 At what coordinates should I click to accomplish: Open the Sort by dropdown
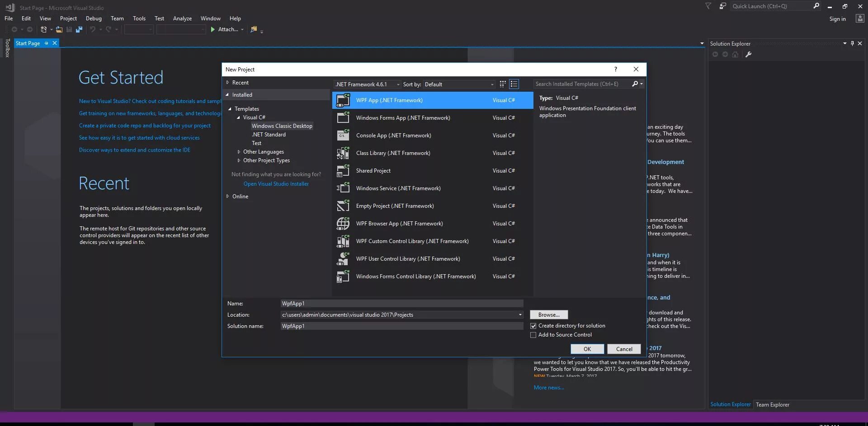pyautogui.click(x=459, y=84)
